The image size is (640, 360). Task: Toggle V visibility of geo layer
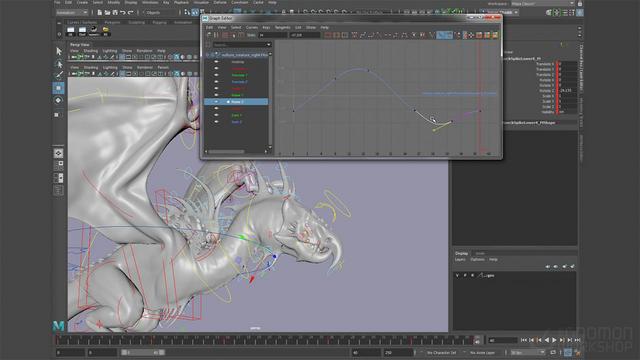(x=457, y=276)
